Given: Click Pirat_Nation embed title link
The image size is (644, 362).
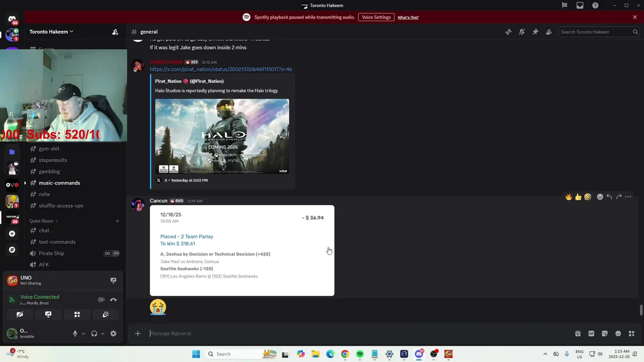Looking at the screenshot, I should 189,81.
